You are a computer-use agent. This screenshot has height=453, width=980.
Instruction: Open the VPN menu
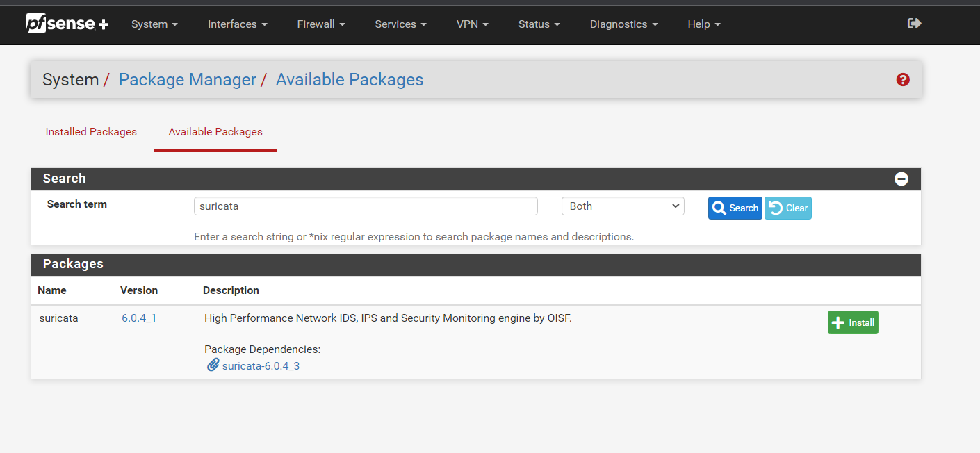(x=472, y=24)
